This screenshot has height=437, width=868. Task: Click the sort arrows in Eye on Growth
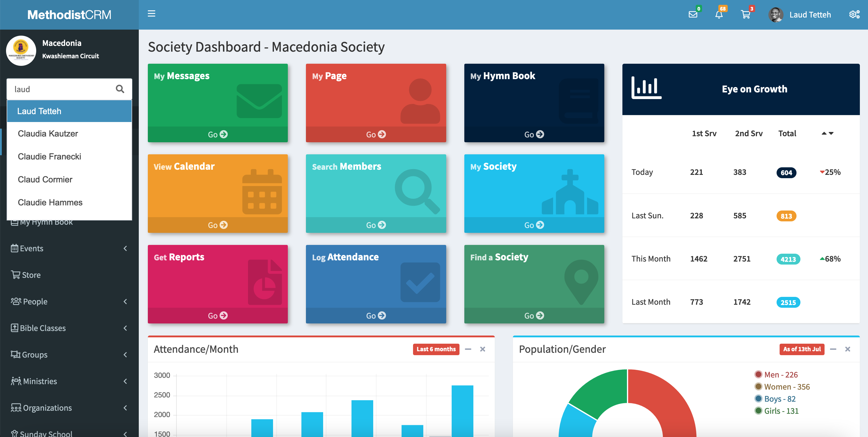click(x=827, y=133)
